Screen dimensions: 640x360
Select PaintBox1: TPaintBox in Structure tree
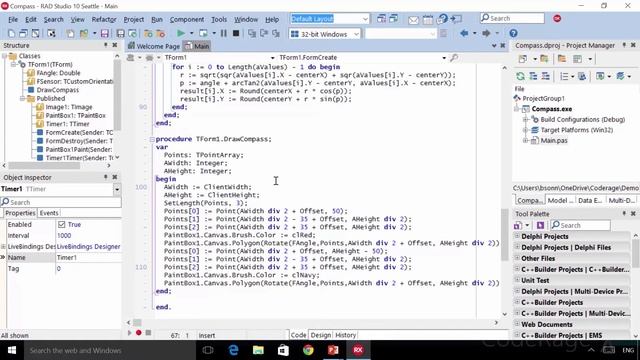tap(76, 116)
